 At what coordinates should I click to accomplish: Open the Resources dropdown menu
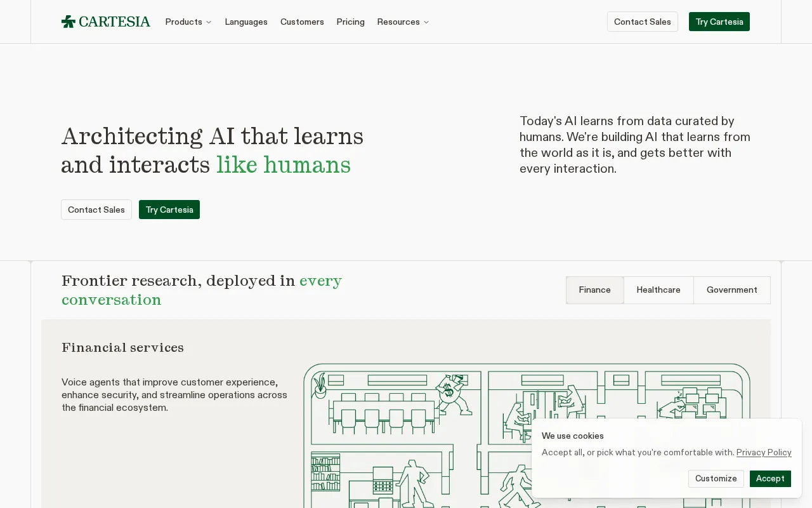click(x=403, y=22)
